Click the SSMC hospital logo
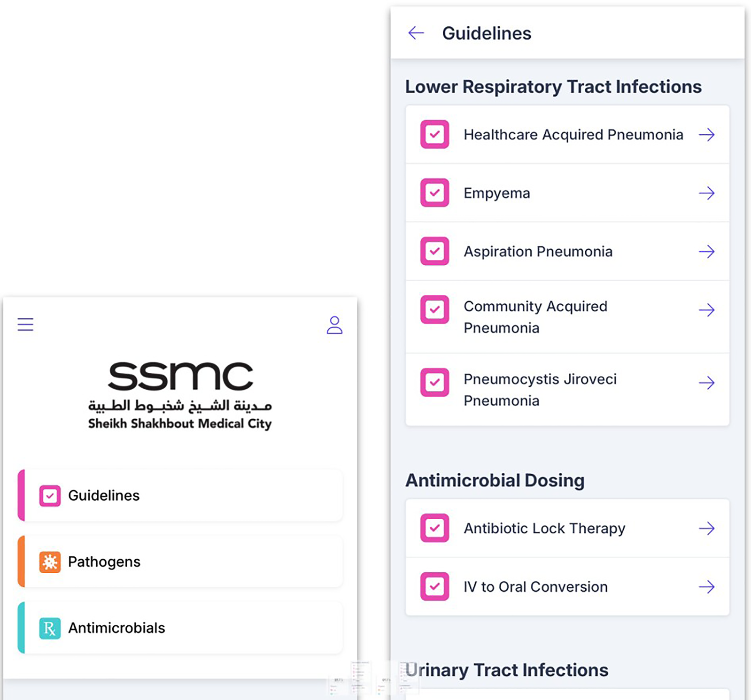Image resolution: width=751 pixels, height=700 pixels. point(181,394)
